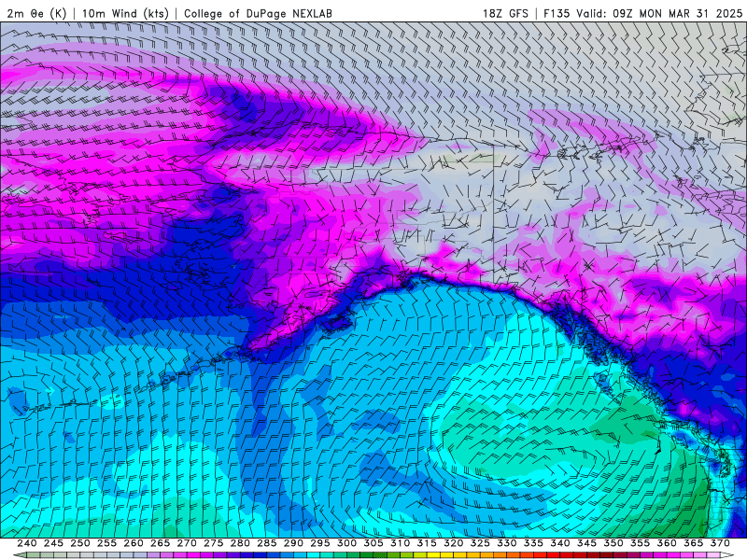Click the 310 legend value
747x560 pixels.
click(x=401, y=543)
